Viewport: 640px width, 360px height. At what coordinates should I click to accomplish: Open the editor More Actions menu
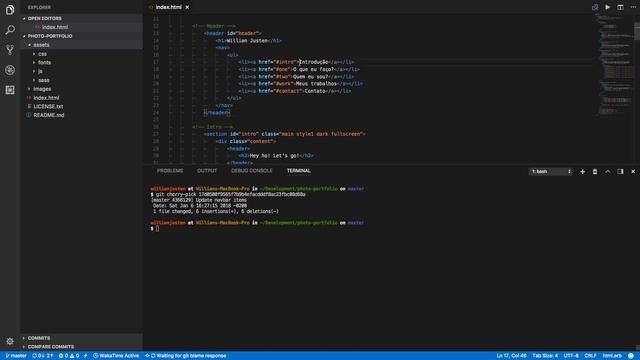coord(633,7)
